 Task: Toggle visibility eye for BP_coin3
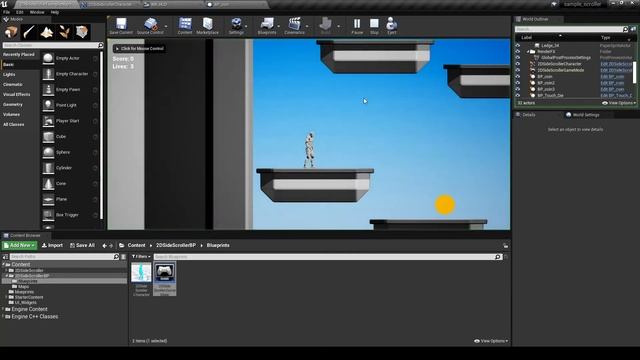coord(518,89)
